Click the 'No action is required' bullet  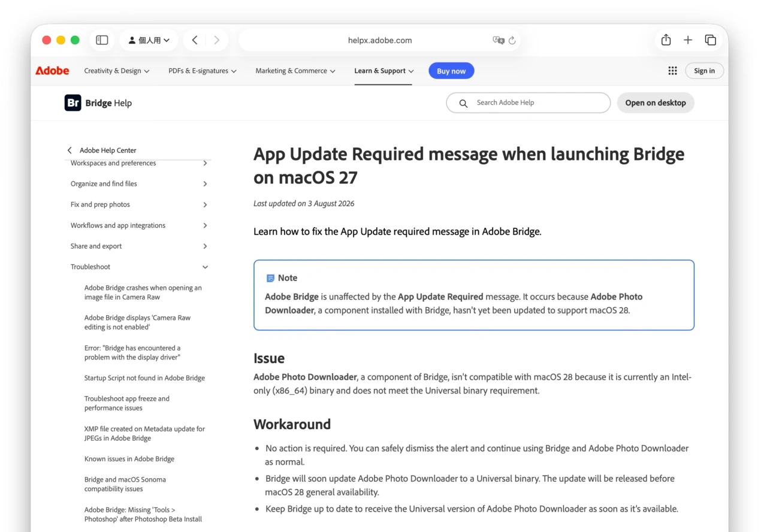pyautogui.click(x=477, y=455)
